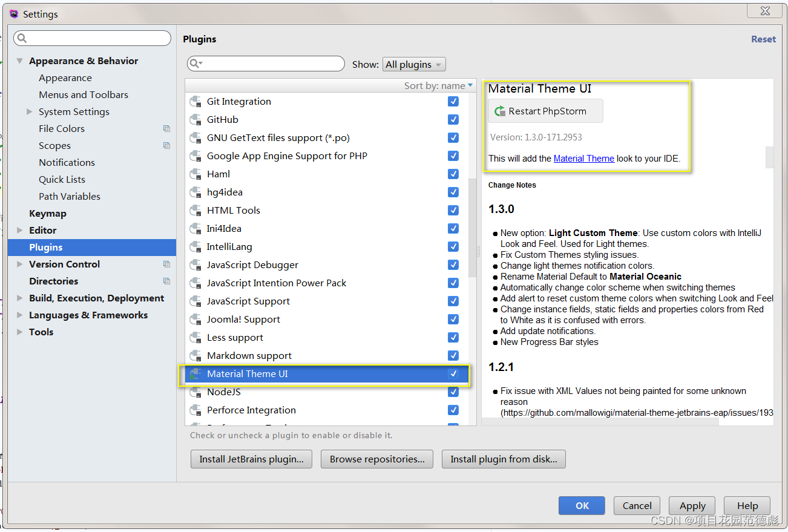Click the GNU GetText plugin icon
This screenshot has width=788, height=532.
[x=195, y=138]
